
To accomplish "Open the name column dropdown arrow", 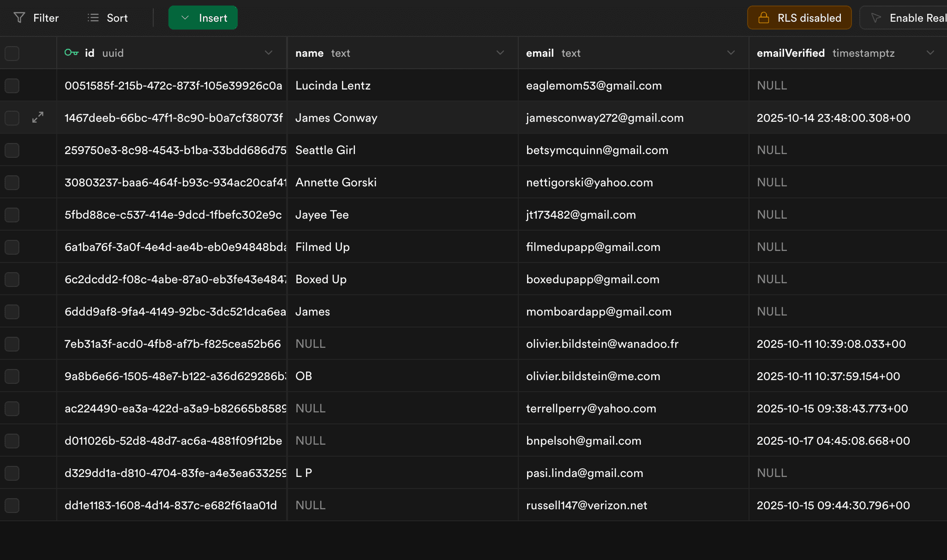I will 500,53.
